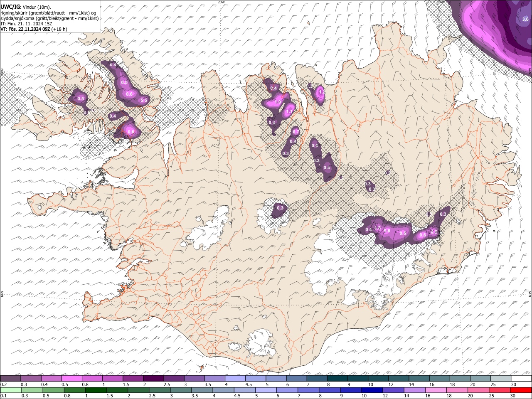Image resolution: width=532 pixels, height=399 pixels.
Task: Select the mid green 0.8 swatch in lower legend
Action: 75,390
